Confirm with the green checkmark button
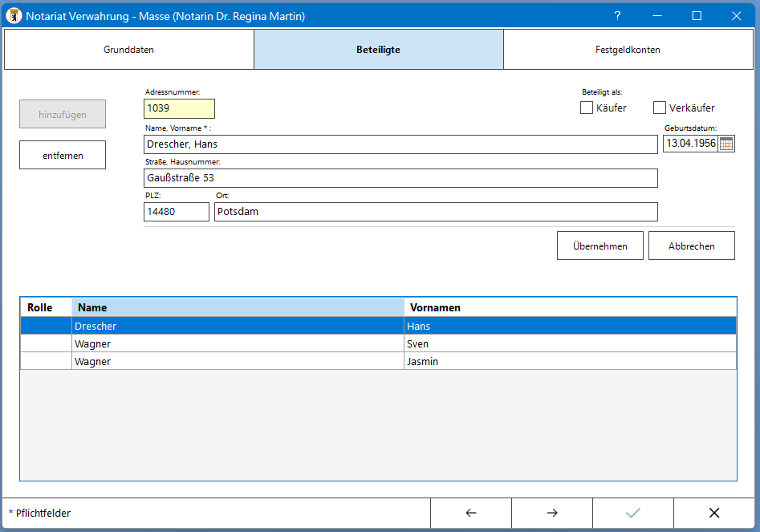This screenshot has height=532, width=760. pos(633,514)
